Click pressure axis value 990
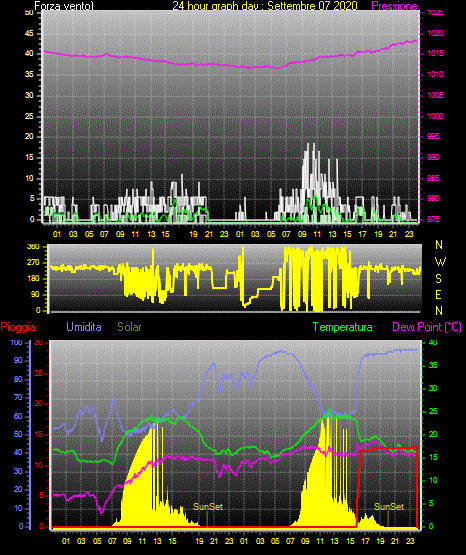This screenshot has width=466, height=555. (x=433, y=157)
